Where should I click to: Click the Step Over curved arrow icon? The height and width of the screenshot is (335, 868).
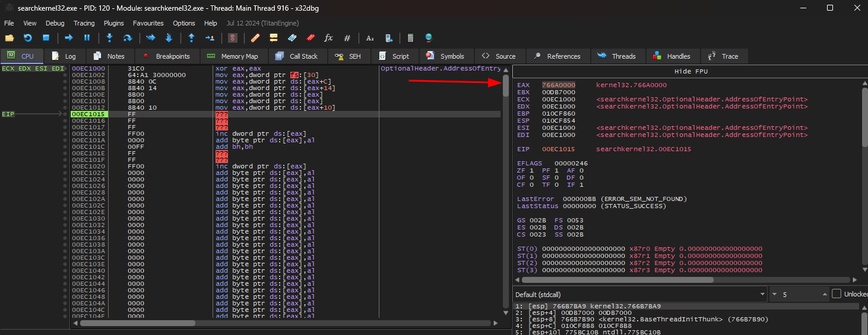click(x=127, y=38)
